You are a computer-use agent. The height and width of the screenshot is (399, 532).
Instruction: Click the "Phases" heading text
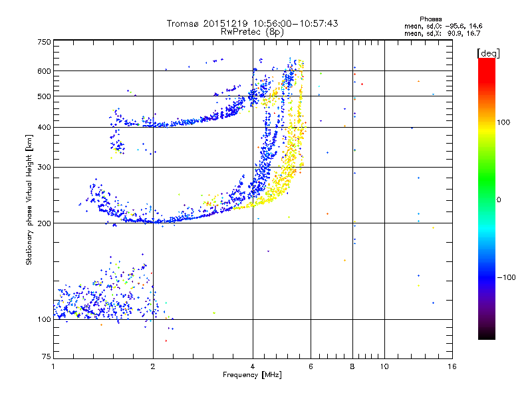(430, 19)
